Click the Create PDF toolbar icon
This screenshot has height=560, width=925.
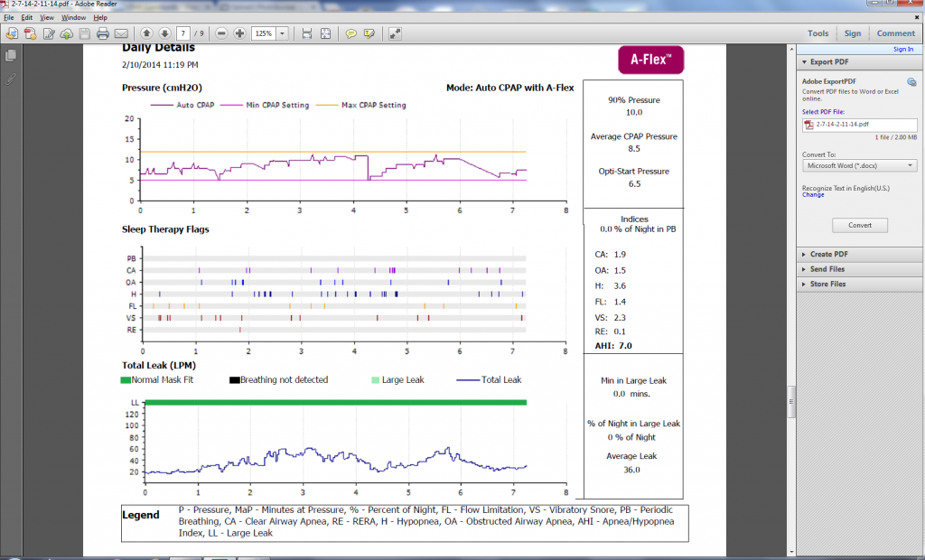(x=30, y=33)
